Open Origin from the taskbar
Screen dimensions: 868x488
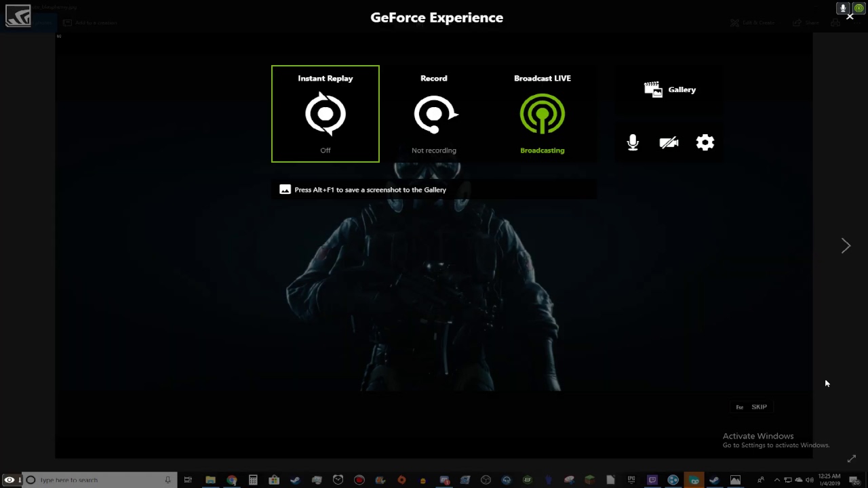click(x=401, y=480)
